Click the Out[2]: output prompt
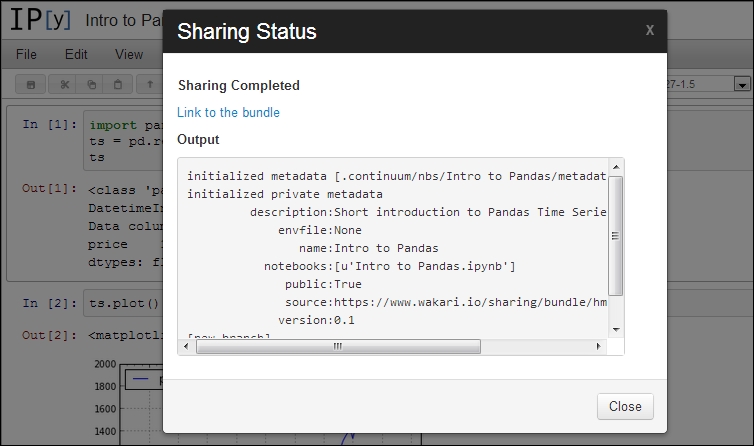Screen dimensions: 754x446 point(49,335)
